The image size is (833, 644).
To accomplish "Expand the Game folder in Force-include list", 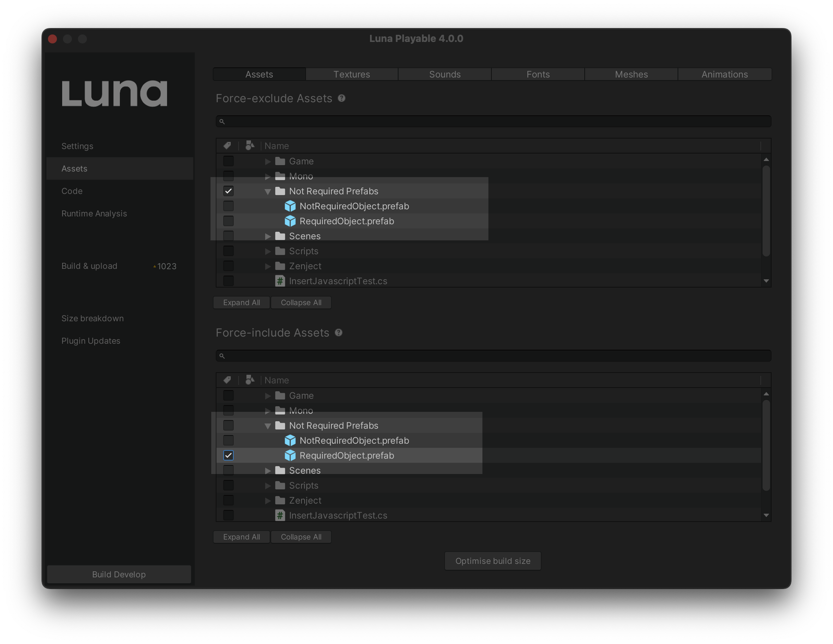I will 268,396.
